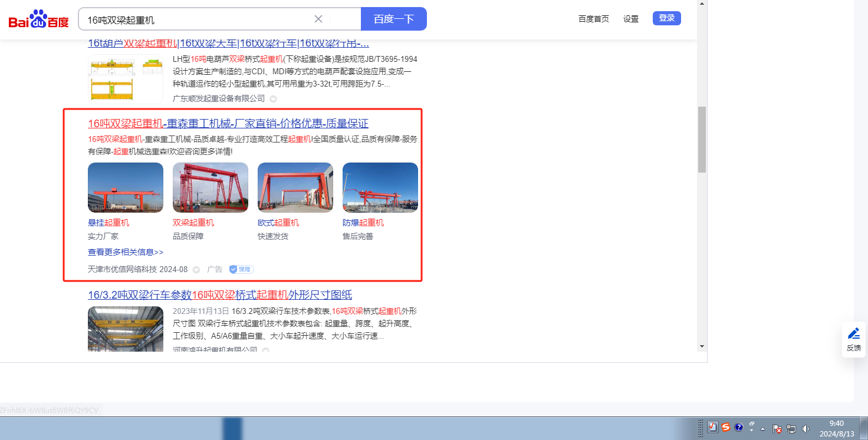Click the restore-window language bar icon
The width and height of the screenshot is (868, 440).
pos(752,424)
